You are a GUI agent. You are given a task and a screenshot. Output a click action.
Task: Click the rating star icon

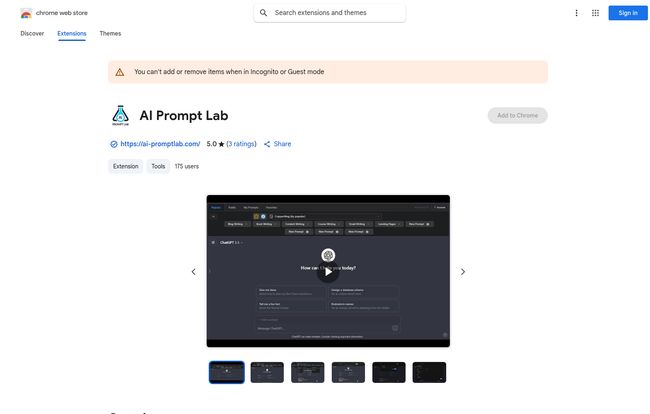(x=221, y=144)
